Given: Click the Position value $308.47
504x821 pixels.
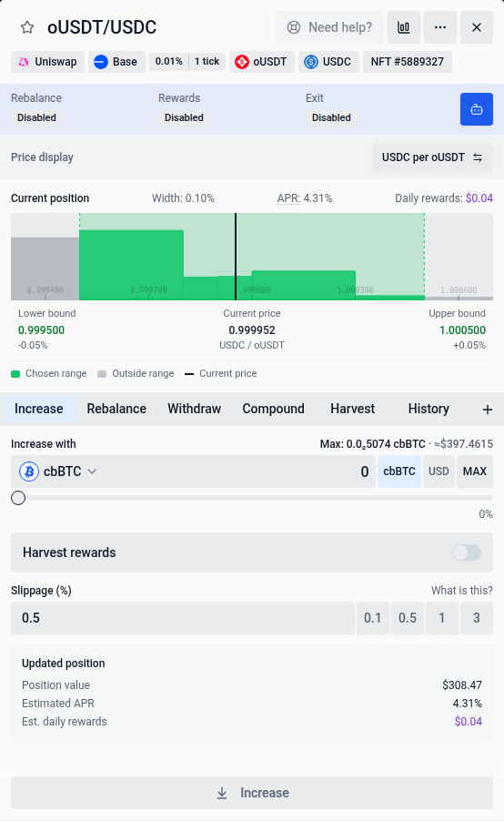Looking at the screenshot, I should pyautogui.click(x=461, y=684).
